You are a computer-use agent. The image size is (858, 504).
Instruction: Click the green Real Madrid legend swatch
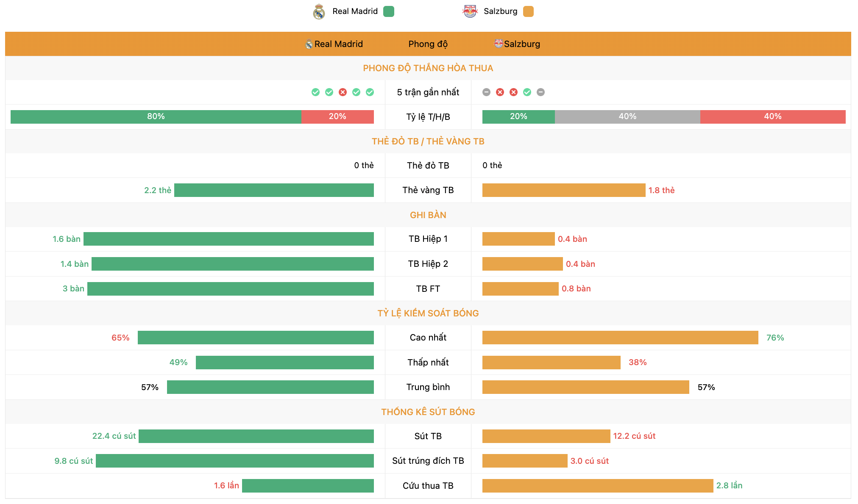pos(389,11)
